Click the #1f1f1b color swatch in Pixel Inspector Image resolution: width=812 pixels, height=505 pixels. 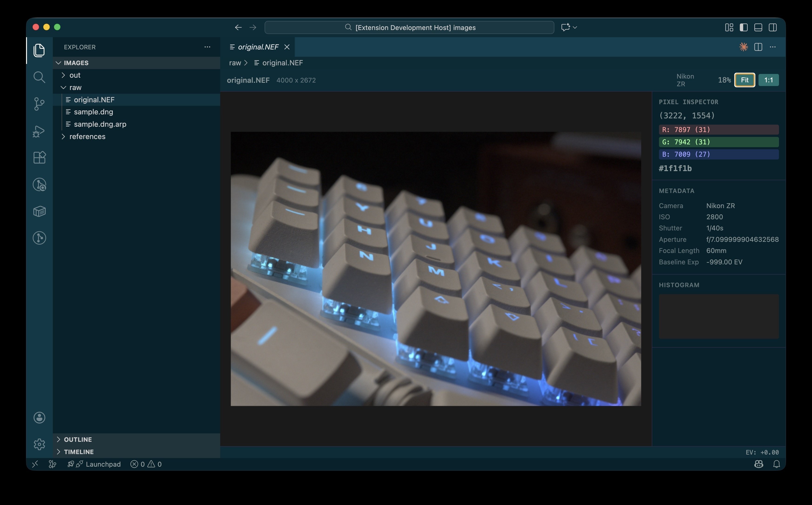pyautogui.click(x=675, y=168)
